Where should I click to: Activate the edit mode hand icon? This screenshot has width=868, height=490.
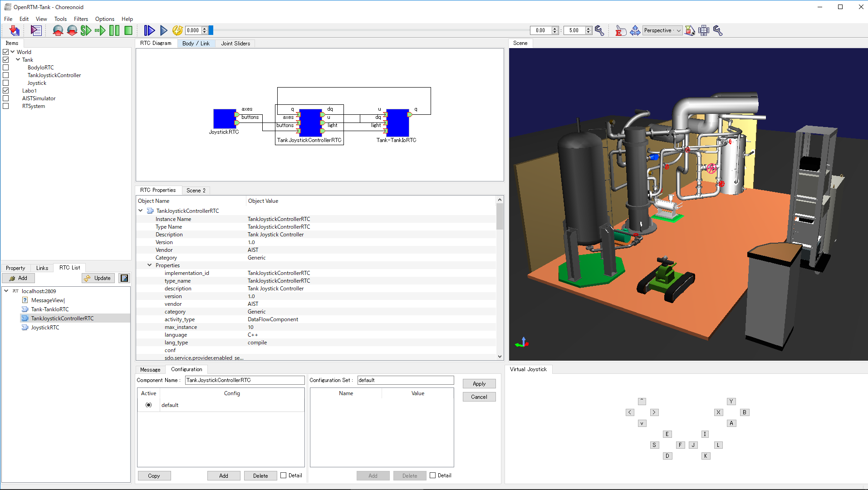pos(620,30)
